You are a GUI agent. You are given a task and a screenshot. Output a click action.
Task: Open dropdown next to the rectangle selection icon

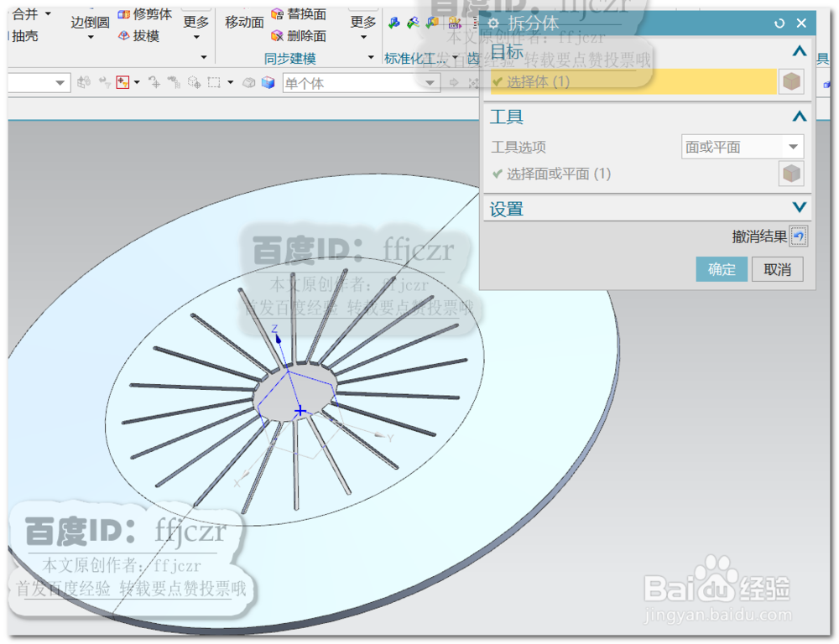tap(231, 82)
